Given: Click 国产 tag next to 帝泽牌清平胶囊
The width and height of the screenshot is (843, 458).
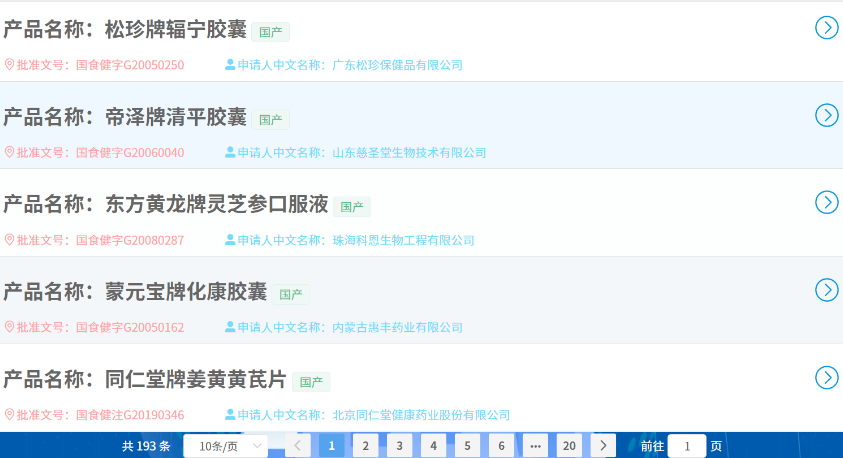Looking at the screenshot, I should 270,119.
